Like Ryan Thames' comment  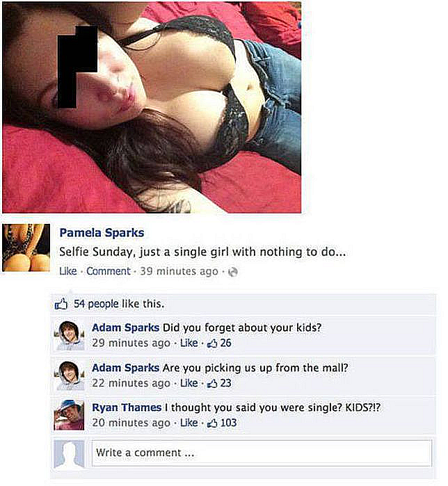click(189, 423)
